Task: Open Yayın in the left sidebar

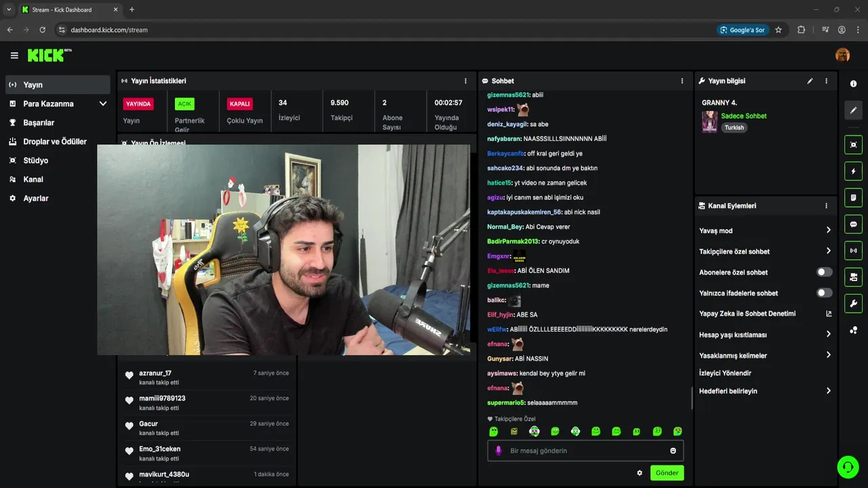Action: click(57, 85)
